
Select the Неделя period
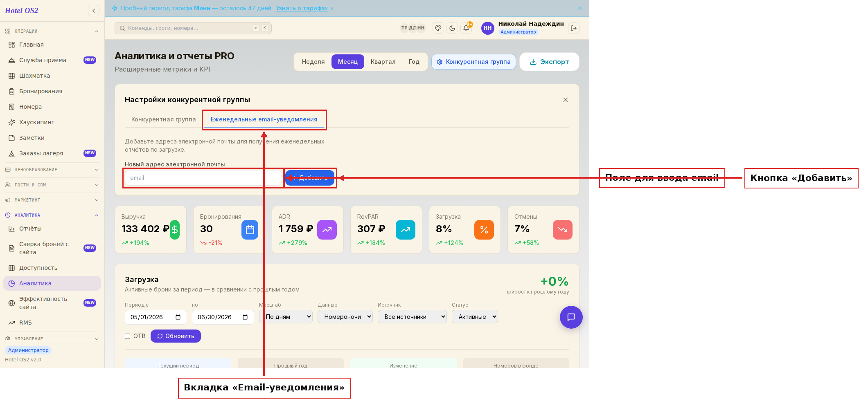pyautogui.click(x=313, y=62)
